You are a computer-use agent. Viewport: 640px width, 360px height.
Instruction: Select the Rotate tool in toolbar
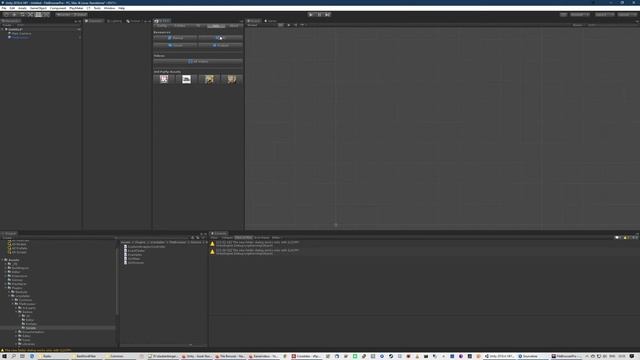click(22, 15)
